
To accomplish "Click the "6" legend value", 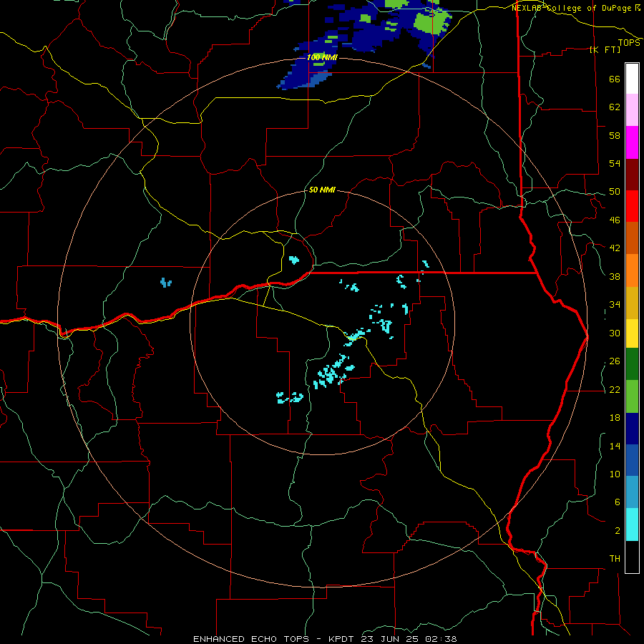I will click(618, 502).
